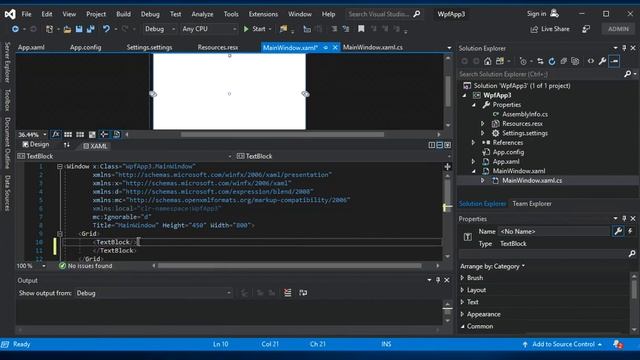Click Clear All in Output panel
The image size is (640, 360).
288,293
